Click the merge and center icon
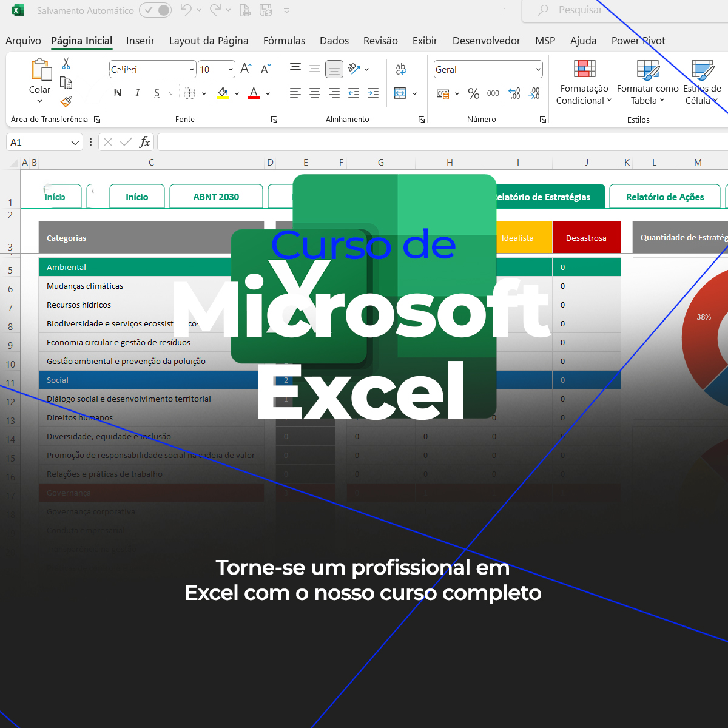Screen dimensions: 728x728 (400, 93)
